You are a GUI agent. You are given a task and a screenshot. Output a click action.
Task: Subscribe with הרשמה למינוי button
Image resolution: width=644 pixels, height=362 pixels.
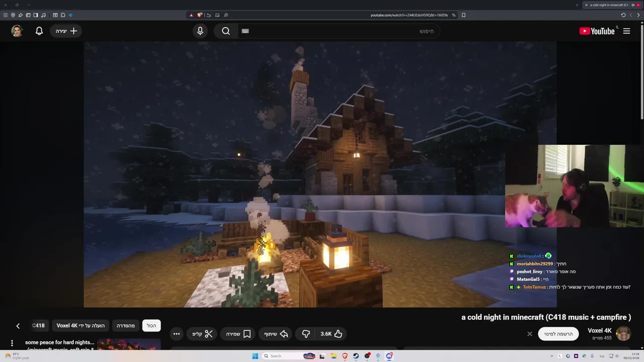[558, 334]
